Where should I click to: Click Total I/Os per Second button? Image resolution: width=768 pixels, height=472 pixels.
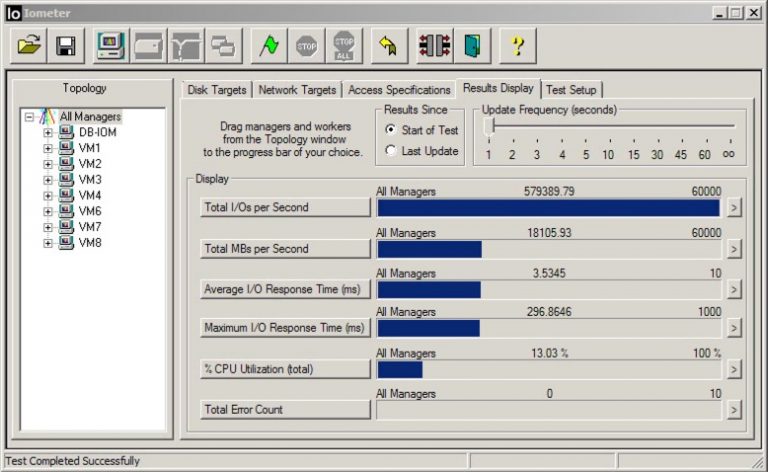pos(285,207)
